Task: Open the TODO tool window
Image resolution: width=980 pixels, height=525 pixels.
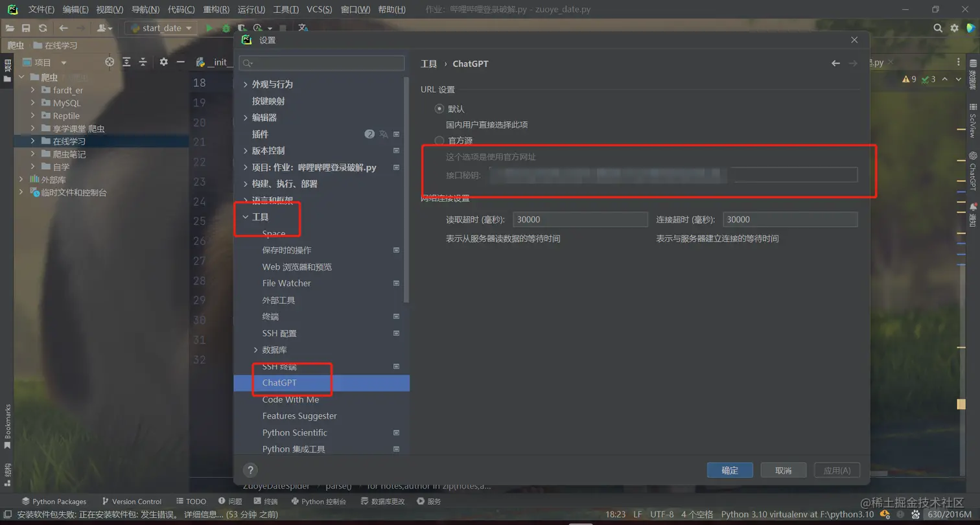Action: point(191,501)
